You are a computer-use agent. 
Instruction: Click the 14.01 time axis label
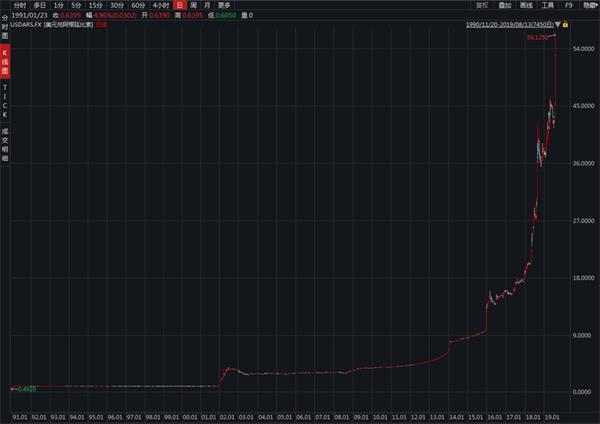[457, 417]
